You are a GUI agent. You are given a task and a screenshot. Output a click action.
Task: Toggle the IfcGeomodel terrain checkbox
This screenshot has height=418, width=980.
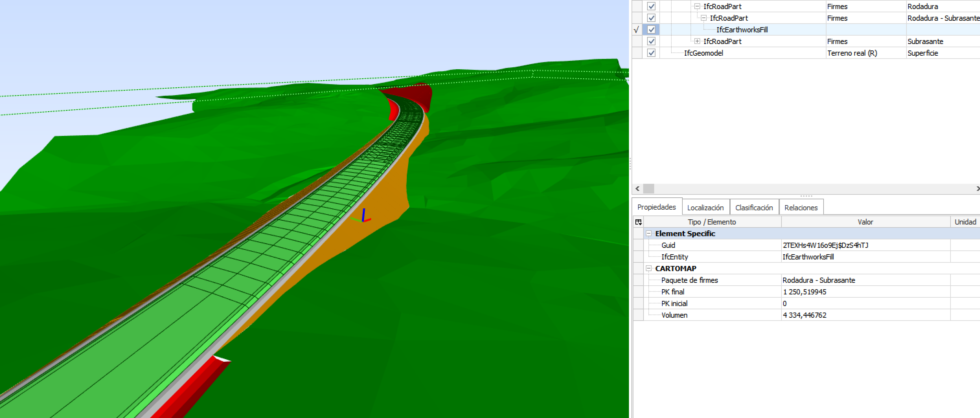[x=651, y=53]
